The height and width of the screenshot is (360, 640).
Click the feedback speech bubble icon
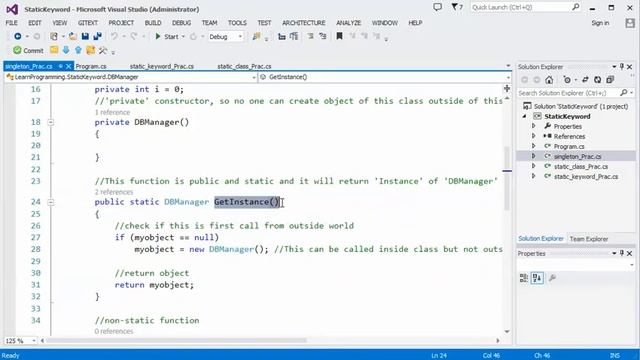438,7
